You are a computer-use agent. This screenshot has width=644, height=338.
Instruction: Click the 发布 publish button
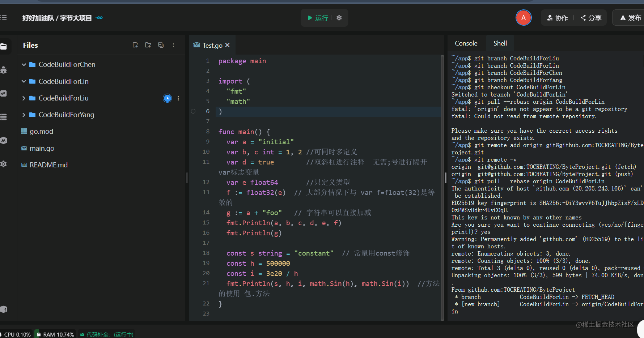pos(631,18)
